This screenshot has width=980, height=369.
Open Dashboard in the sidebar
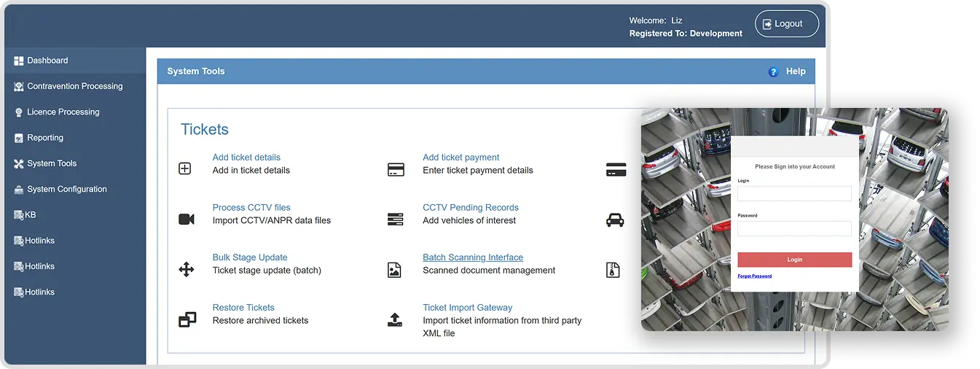pyautogui.click(x=47, y=61)
